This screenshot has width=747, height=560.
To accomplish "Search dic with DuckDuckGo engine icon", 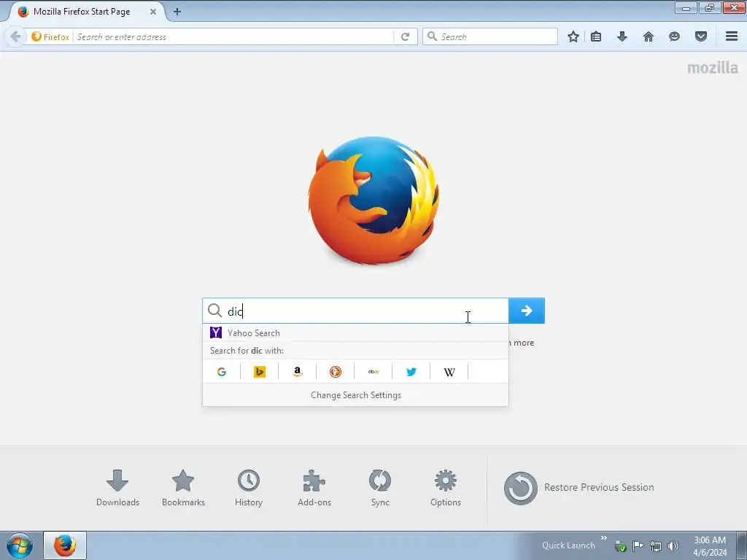I will pos(336,372).
